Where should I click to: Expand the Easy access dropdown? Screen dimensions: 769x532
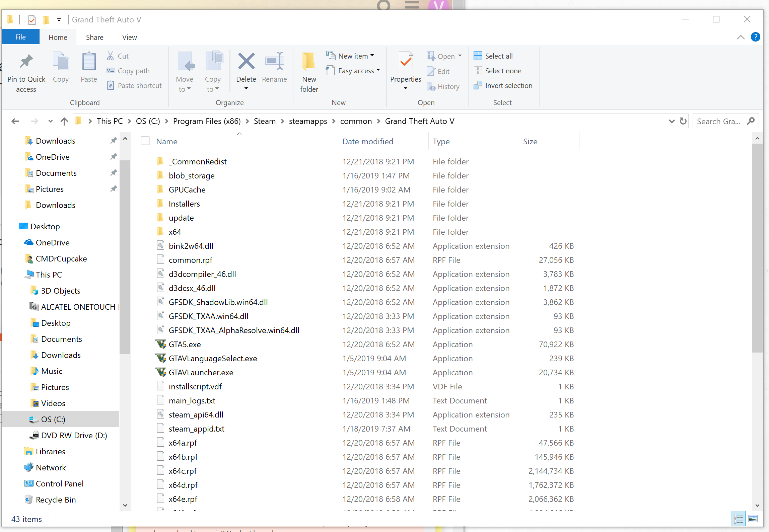(x=359, y=71)
